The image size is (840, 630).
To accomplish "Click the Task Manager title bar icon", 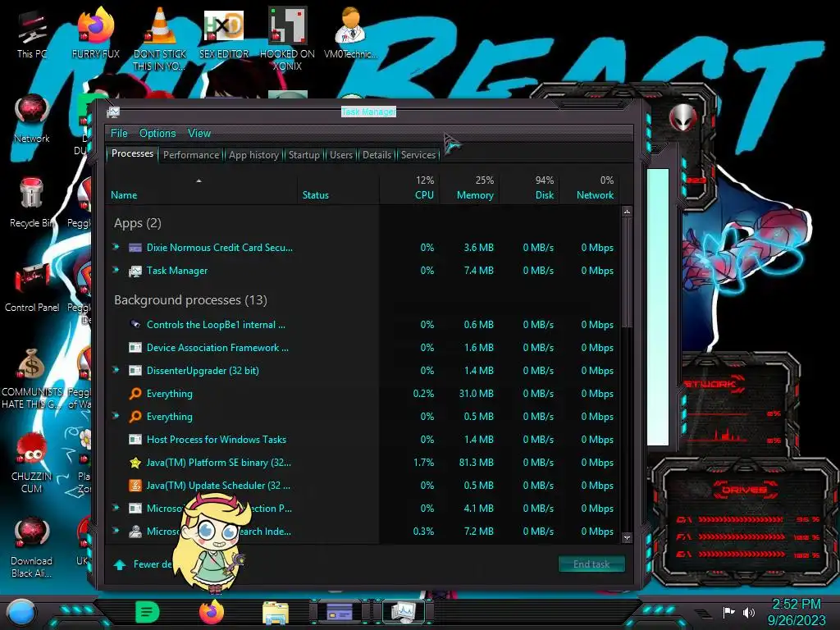I will coord(113,112).
